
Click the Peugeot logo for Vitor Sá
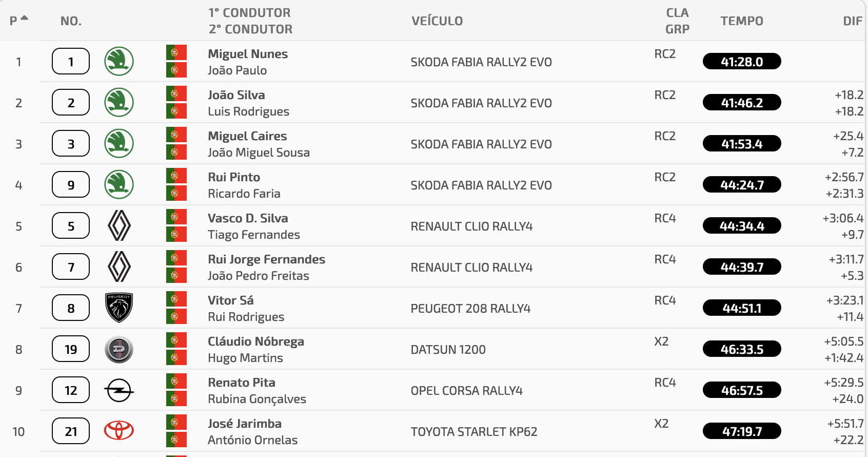pyautogui.click(x=119, y=308)
